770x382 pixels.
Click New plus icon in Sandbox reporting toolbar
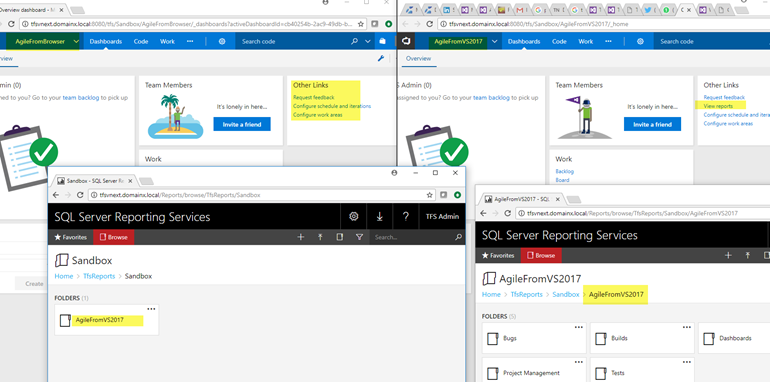(x=301, y=237)
